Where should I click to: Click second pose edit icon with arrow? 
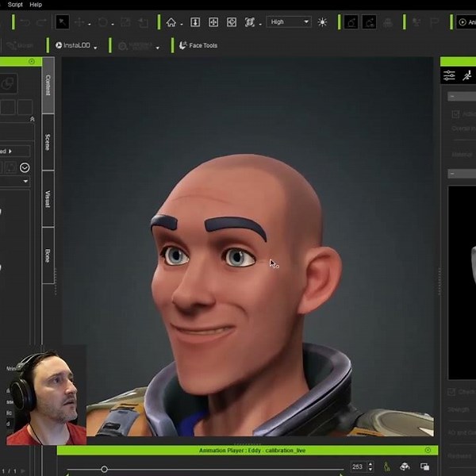pyautogui.click(x=369, y=22)
